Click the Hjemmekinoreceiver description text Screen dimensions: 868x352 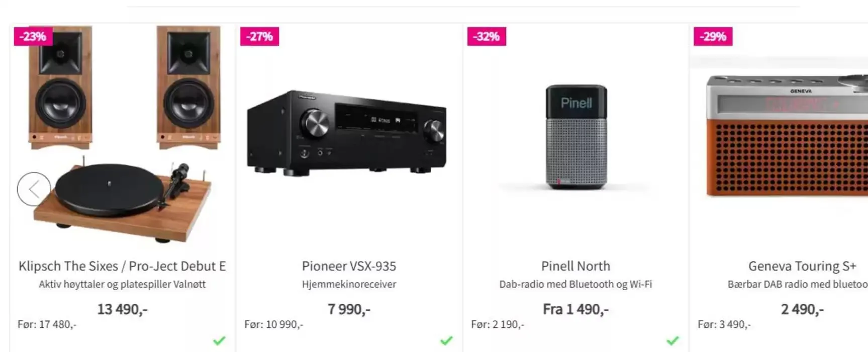(x=349, y=284)
